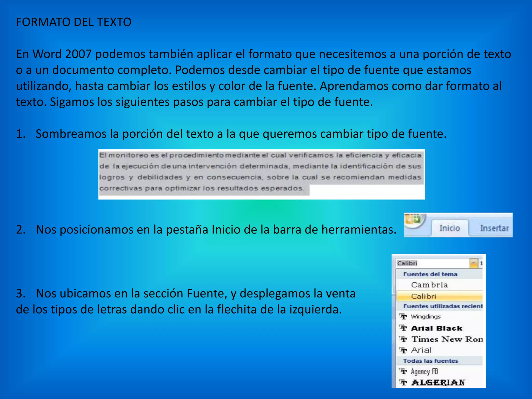Click the TrueType icon beside Arial Black
The width and height of the screenshot is (532, 399).
pos(403,328)
